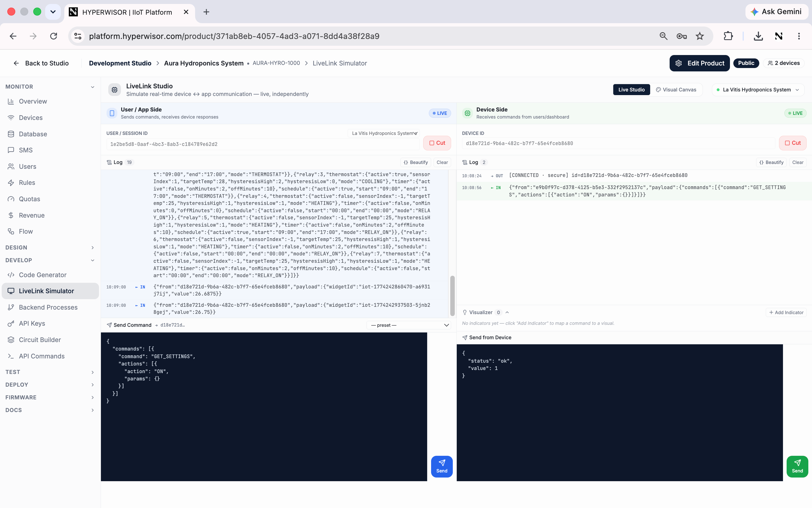Open the API Commands page
812x508 pixels.
click(42, 356)
